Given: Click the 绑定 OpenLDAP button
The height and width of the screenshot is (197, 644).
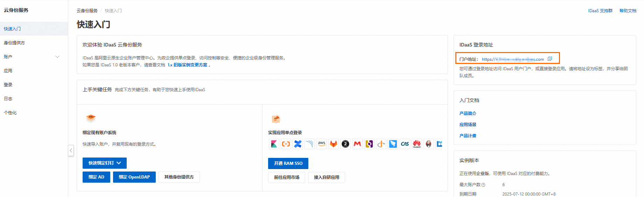Looking at the screenshot, I should point(134,177).
